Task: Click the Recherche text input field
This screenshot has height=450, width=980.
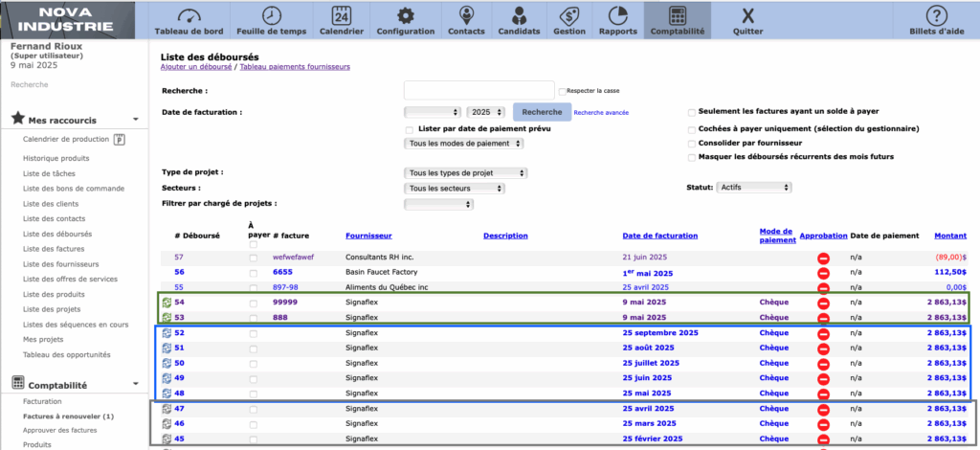Action: (x=479, y=91)
